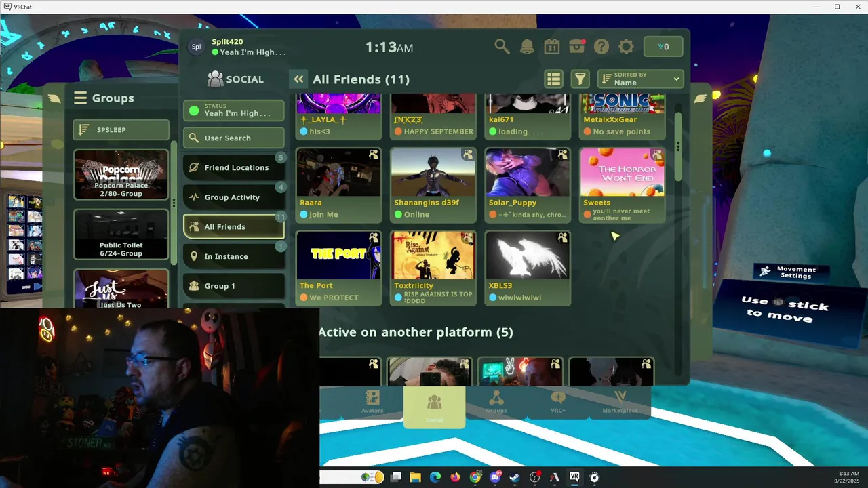Click the friends list vertical scrollbar
This screenshot has width=868, height=488.
point(677,146)
